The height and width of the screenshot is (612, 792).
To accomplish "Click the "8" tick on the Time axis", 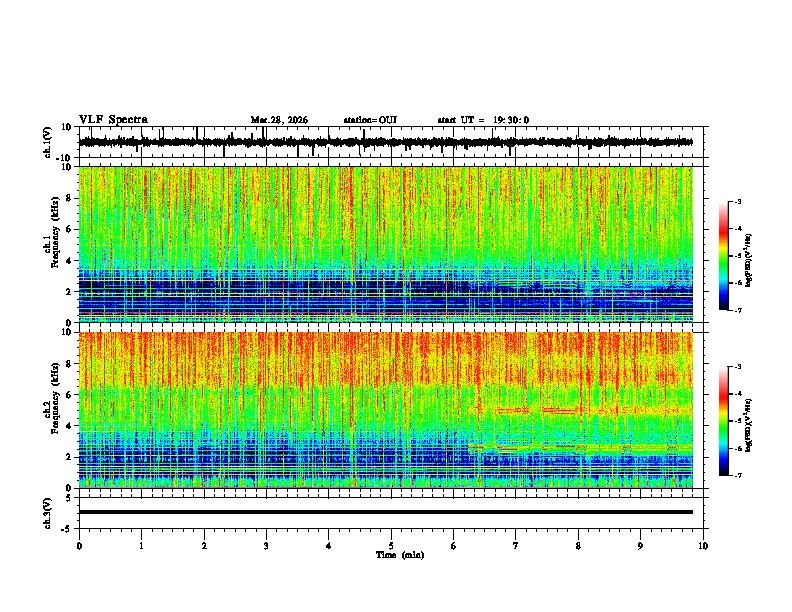I will click(578, 546).
